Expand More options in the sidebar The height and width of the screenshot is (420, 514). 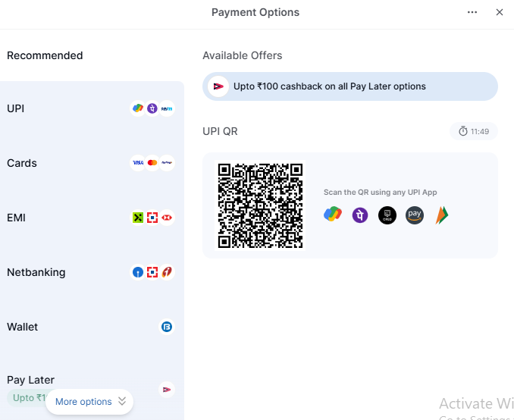click(89, 402)
